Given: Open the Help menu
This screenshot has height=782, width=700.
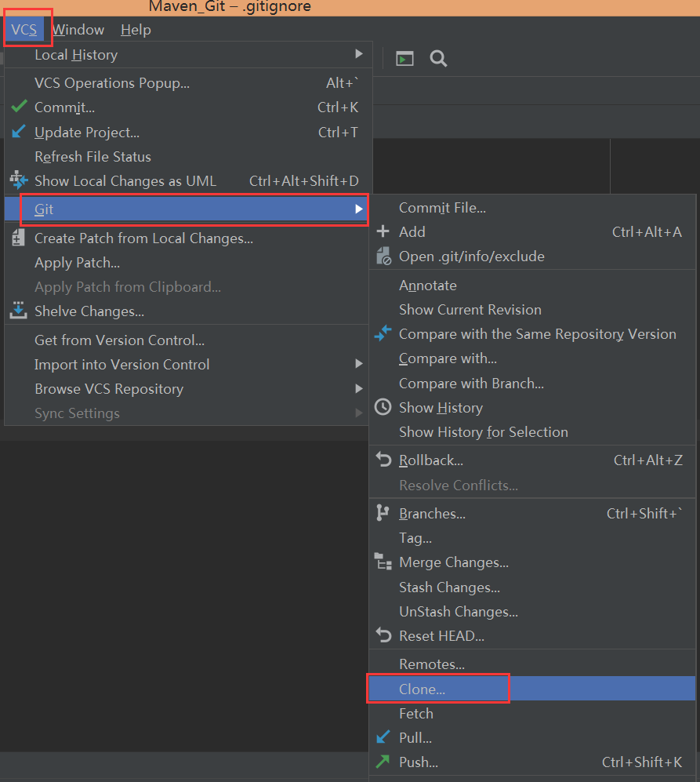Looking at the screenshot, I should [136, 30].
